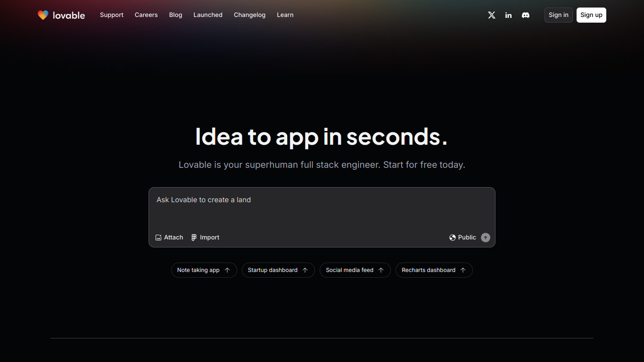Click arrow icon on Social media feed chip
This screenshot has height=362, width=644.
pyautogui.click(x=381, y=270)
